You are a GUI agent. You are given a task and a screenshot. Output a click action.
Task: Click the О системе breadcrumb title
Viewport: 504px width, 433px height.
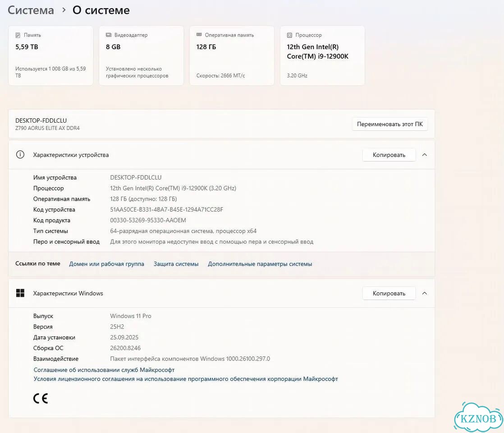tap(101, 10)
